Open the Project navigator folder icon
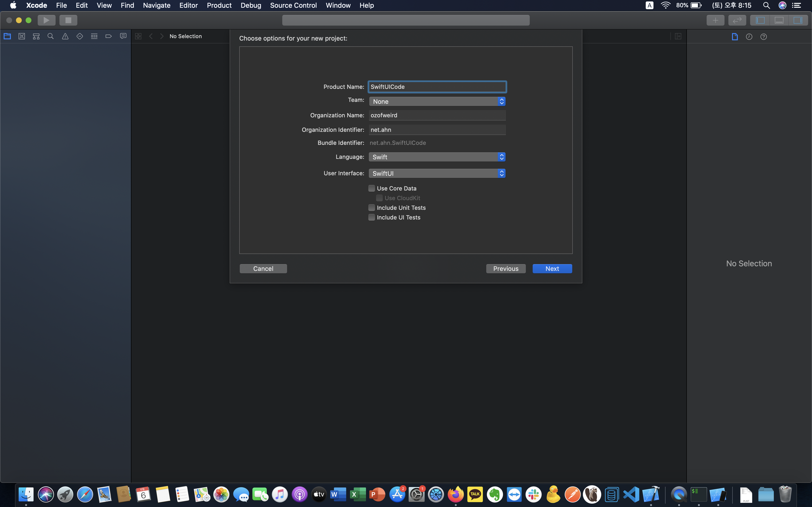 tap(7, 36)
